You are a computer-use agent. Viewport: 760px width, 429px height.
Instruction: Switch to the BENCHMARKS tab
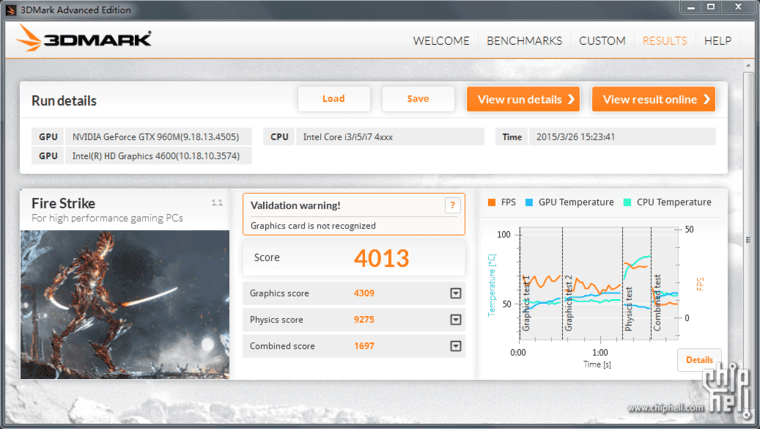(524, 41)
